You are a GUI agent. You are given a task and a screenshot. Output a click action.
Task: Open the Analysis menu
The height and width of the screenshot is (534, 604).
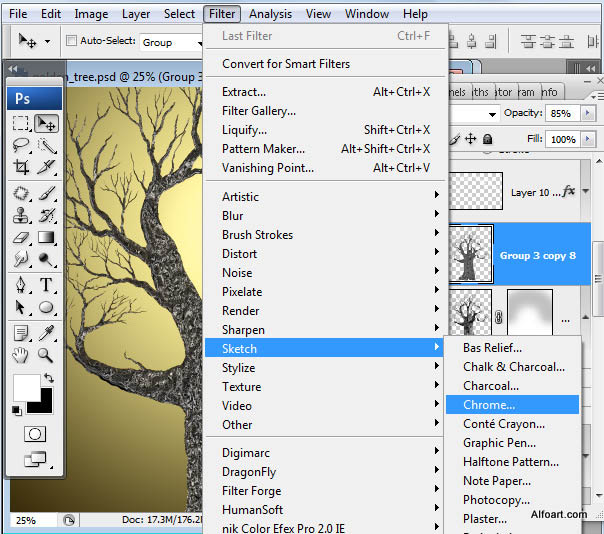[270, 14]
